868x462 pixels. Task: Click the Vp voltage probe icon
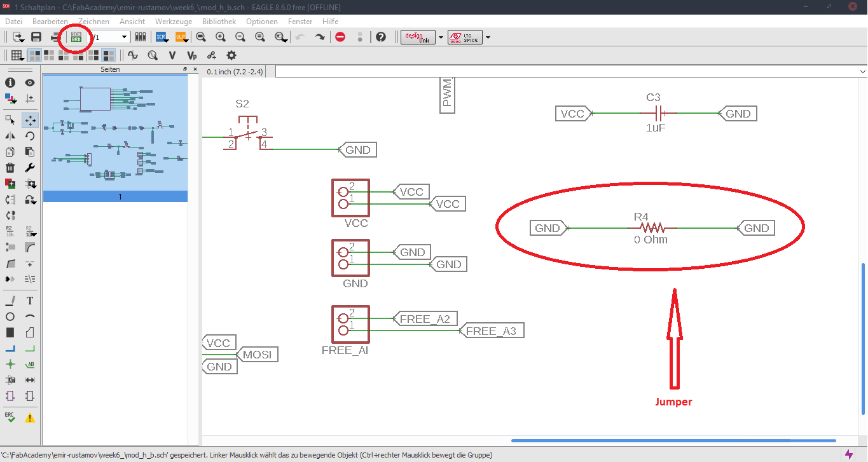coord(191,55)
